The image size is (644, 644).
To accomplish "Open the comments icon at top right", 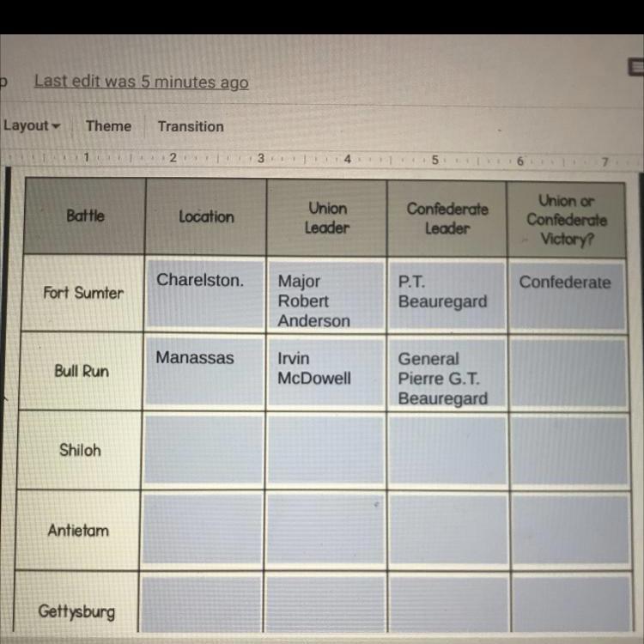I will pos(636,67).
